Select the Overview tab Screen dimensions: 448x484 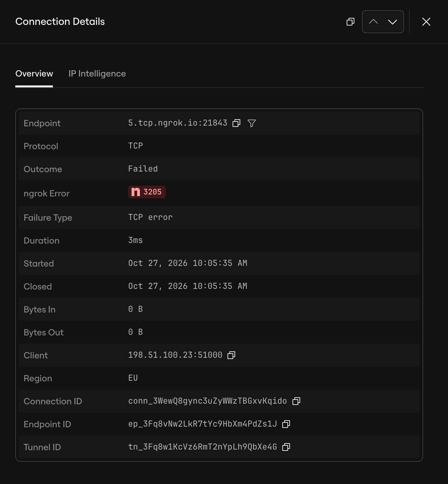(x=34, y=74)
